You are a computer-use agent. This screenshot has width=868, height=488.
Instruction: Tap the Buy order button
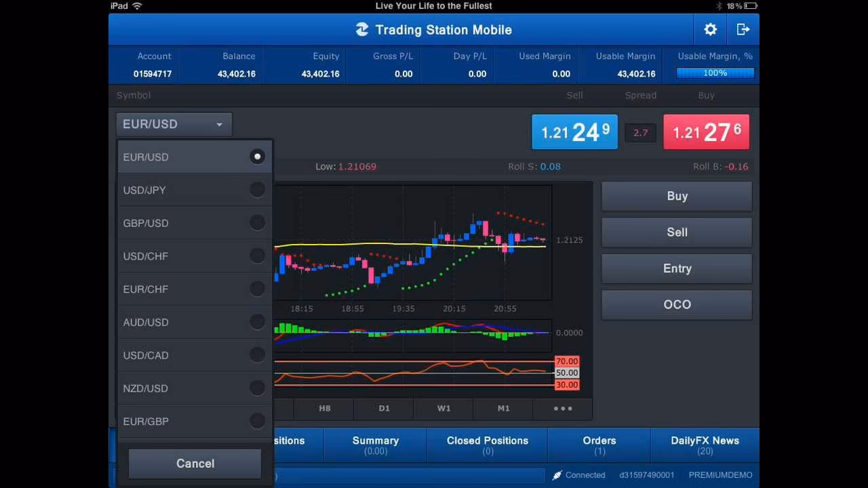pos(677,196)
